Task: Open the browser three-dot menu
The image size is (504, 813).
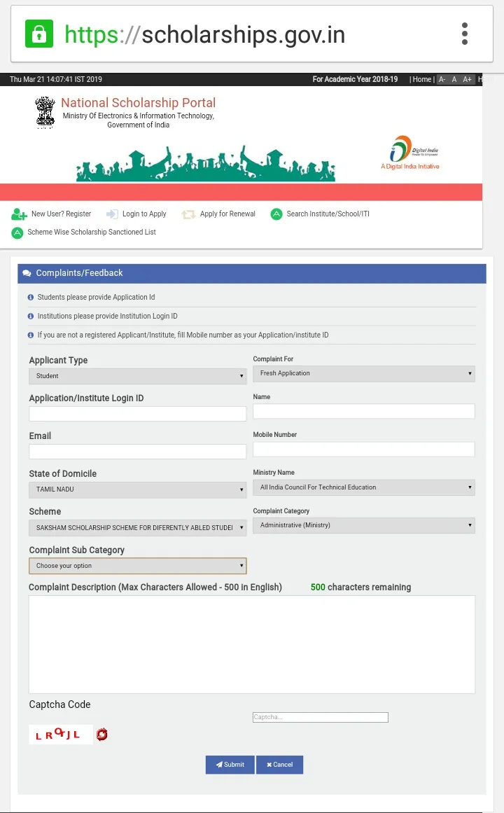Action: pos(465,34)
